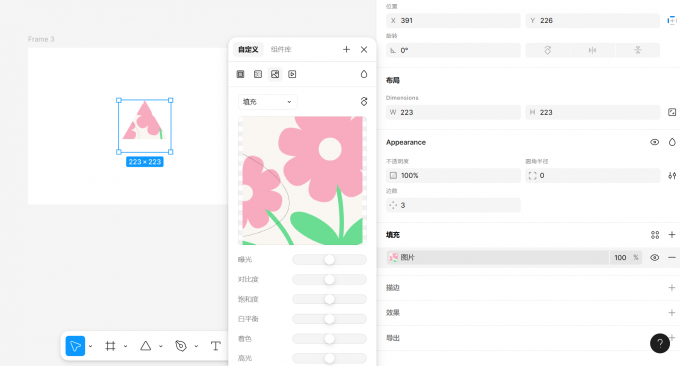Click the plus icon in fill picker header
The width and height of the screenshot is (680, 366).
[346, 49]
